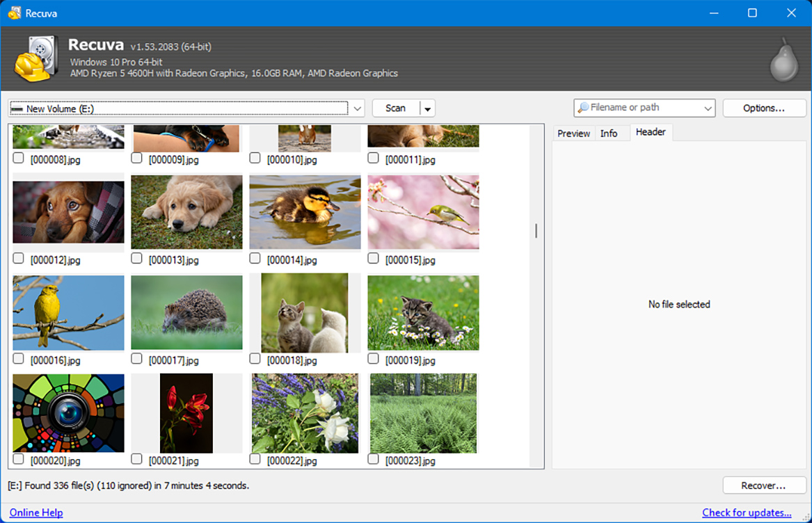Select the camera lens artwork thumbnail [000020].jpg
This screenshot has height=523, width=812.
[x=67, y=412]
